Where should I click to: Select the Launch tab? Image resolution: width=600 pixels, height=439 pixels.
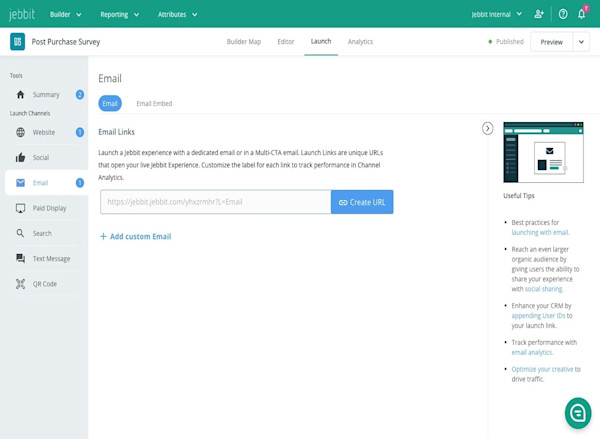pos(321,41)
